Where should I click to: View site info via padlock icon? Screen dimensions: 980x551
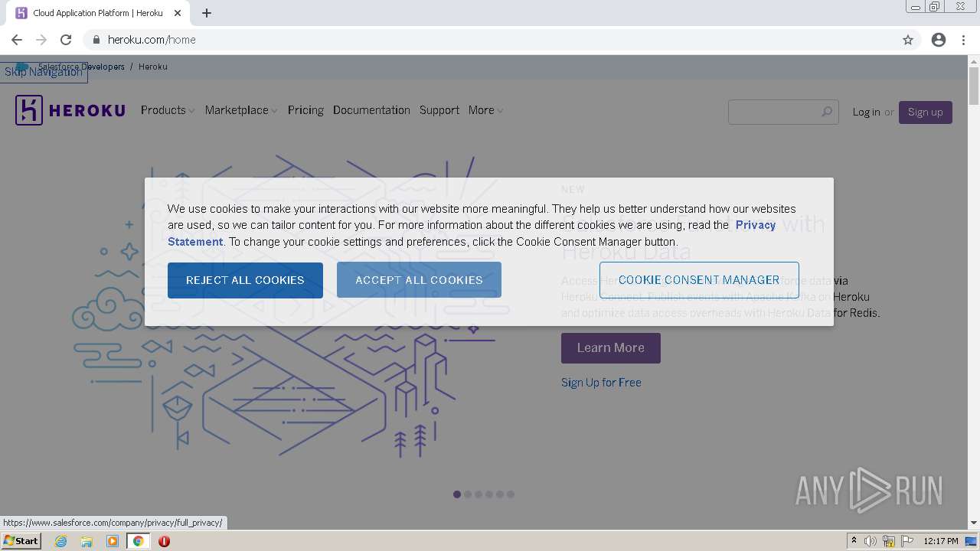[96, 40]
